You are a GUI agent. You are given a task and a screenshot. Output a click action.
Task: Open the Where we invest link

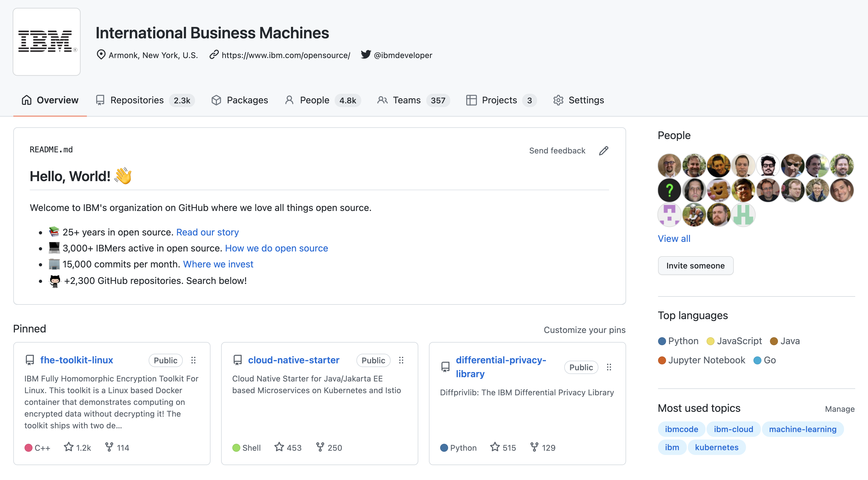pyautogui.click(x=218, y=264)
